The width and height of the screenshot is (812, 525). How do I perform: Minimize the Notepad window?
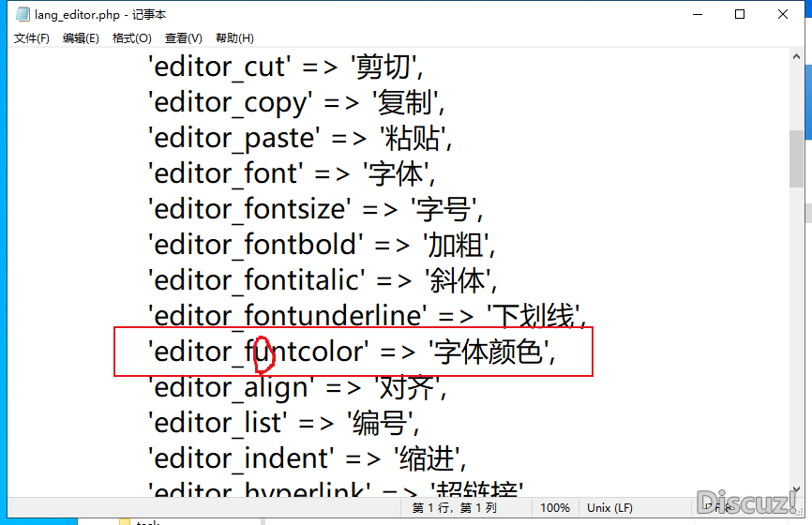click(698, 14)
